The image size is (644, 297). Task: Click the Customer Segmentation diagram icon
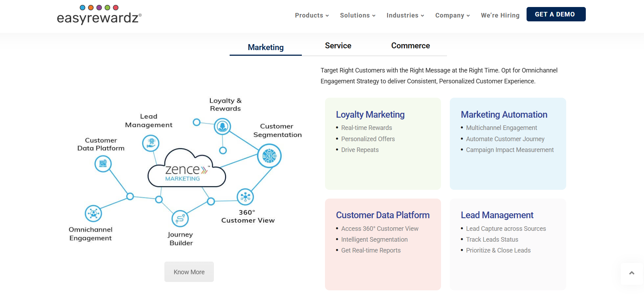269,156
